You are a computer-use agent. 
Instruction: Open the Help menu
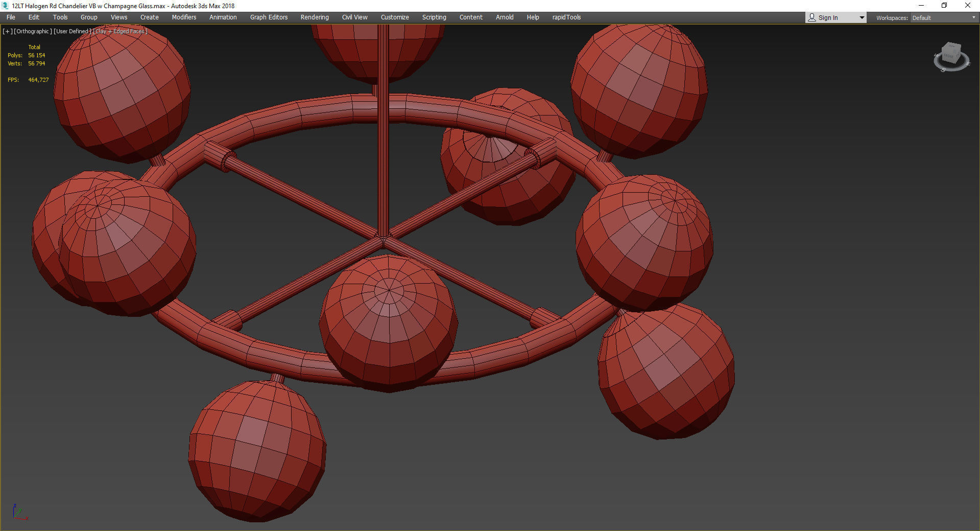click(x=533, y=17)
